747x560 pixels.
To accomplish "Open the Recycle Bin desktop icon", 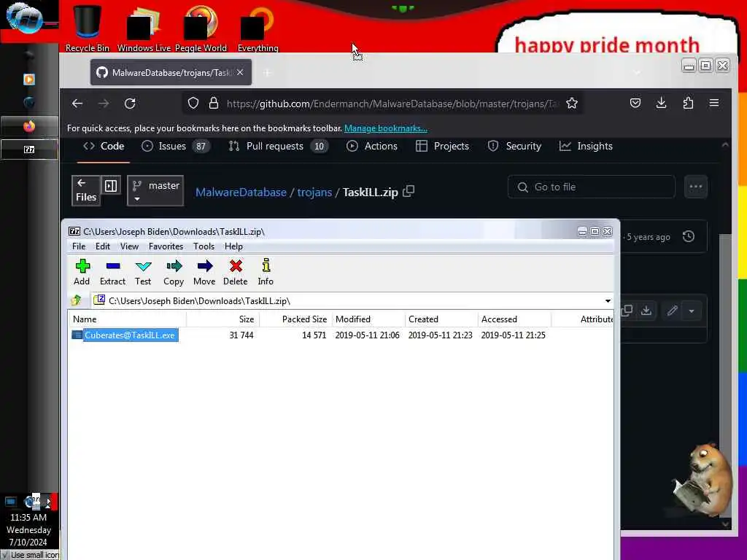I will click(x=88, y=28).
